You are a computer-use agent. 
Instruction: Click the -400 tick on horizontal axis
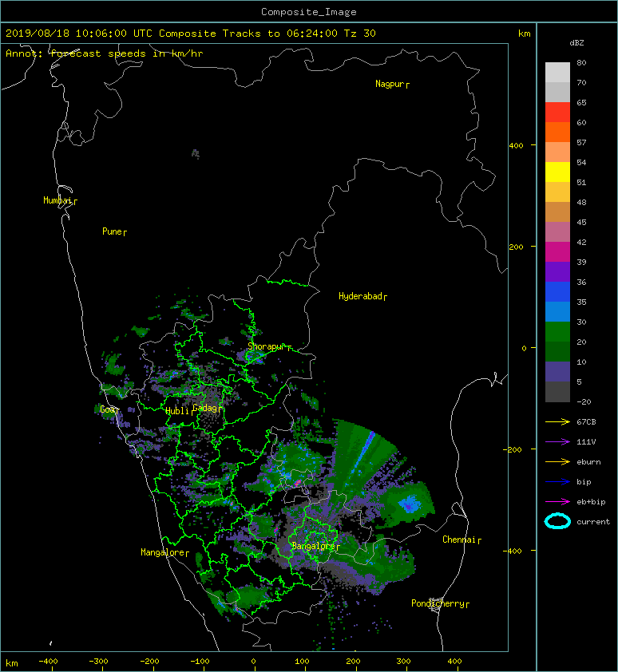[48, 662]
